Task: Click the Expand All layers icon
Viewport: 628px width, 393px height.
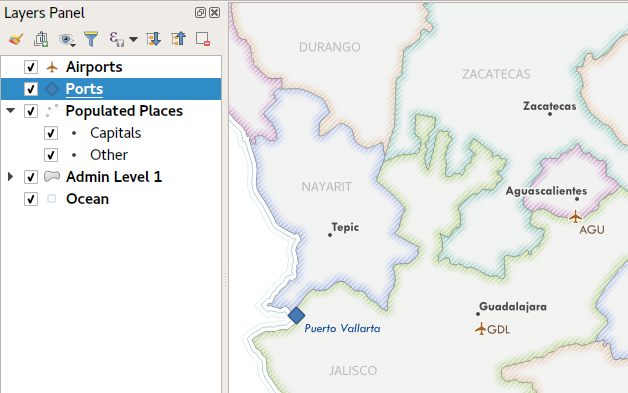Action: pyautogui.click(x=153, y=39)
